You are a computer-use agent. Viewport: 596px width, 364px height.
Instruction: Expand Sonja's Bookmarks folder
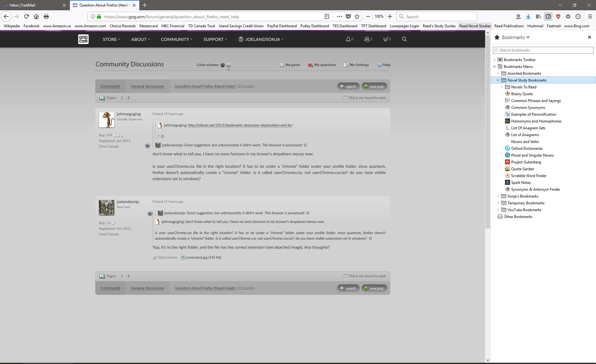point(498,196)
